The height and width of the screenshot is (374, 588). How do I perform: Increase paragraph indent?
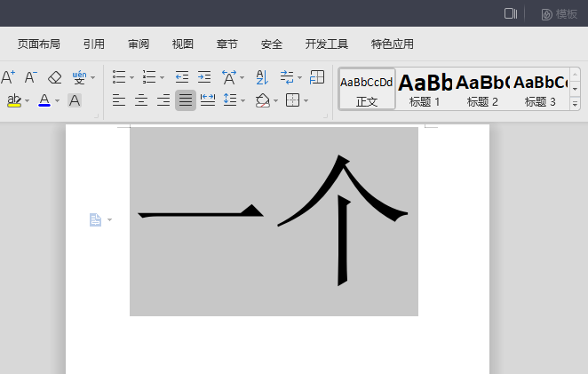click(204, 77)
